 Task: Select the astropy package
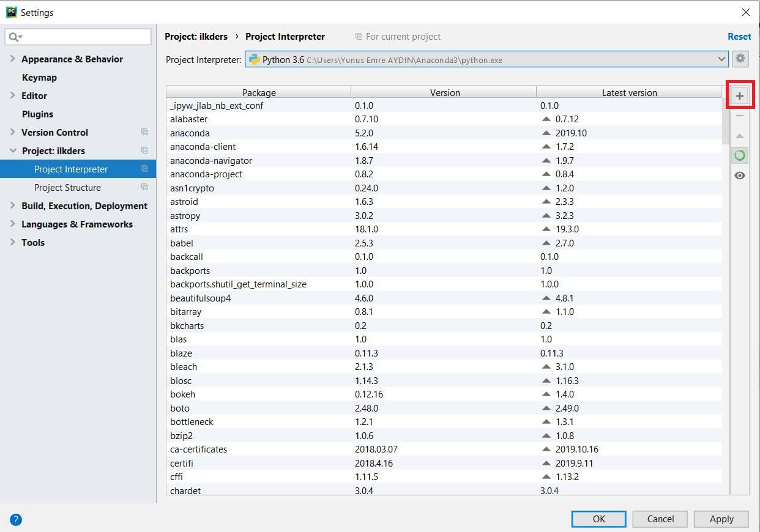444,215
